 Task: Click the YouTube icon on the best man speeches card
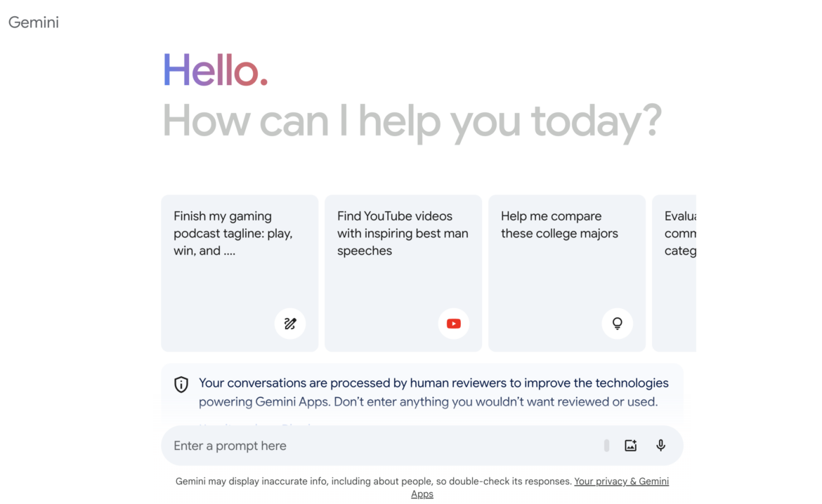click(453, 324)
